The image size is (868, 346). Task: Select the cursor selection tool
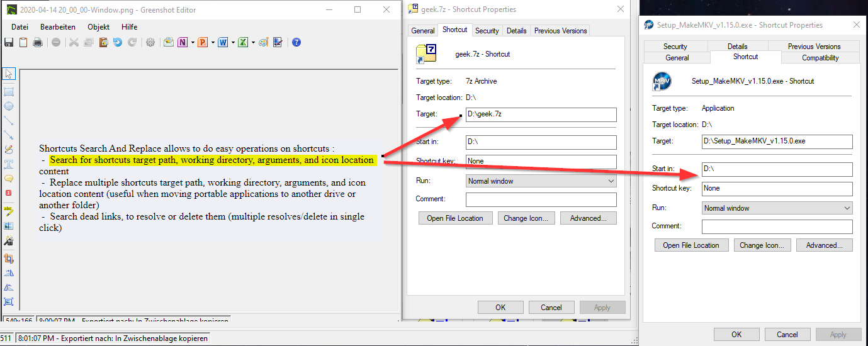point(9,73)
